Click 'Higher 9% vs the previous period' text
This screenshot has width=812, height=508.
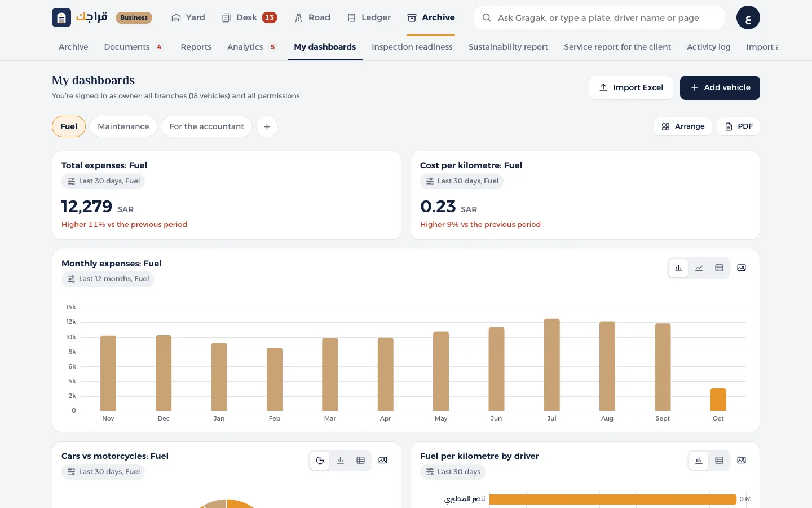(x=480, y=225)
